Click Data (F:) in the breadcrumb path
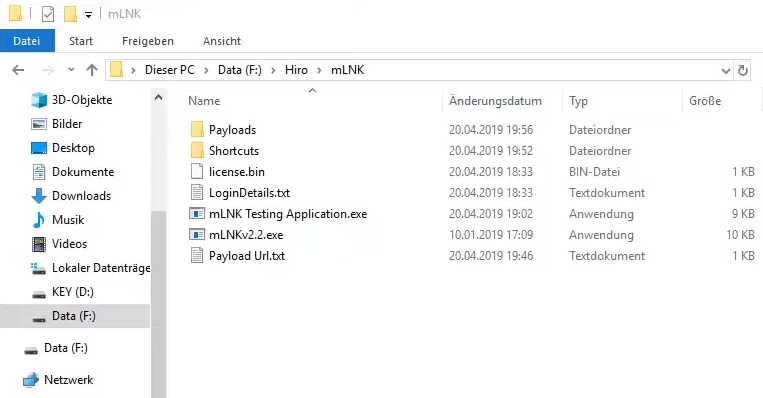763x398 pixels. pyautogui.click(x=239, y=70)
